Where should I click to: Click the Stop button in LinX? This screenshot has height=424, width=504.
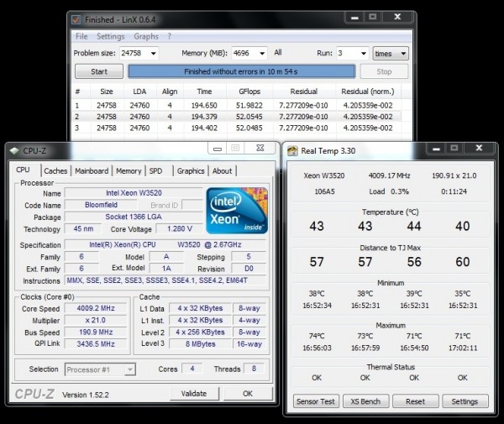click(384, 71)
